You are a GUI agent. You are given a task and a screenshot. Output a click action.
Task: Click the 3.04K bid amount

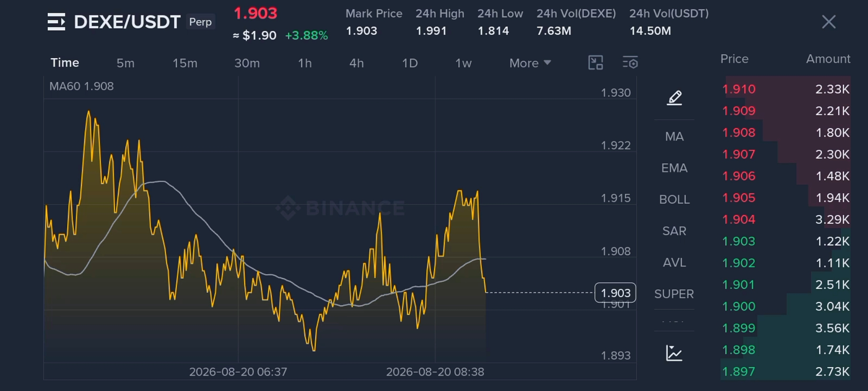[832, 306]
